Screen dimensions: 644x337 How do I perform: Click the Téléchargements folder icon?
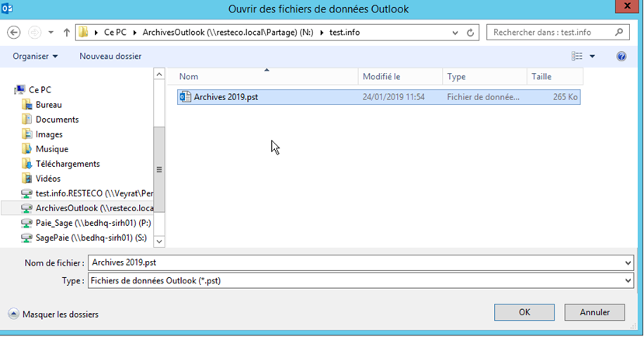pyautogui.click(x=26, y=164)
